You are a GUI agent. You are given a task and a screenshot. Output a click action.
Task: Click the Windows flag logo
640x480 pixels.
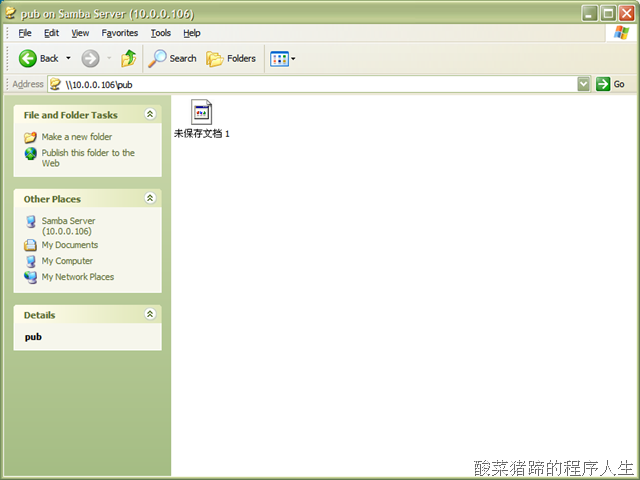(x=621, y=33)
